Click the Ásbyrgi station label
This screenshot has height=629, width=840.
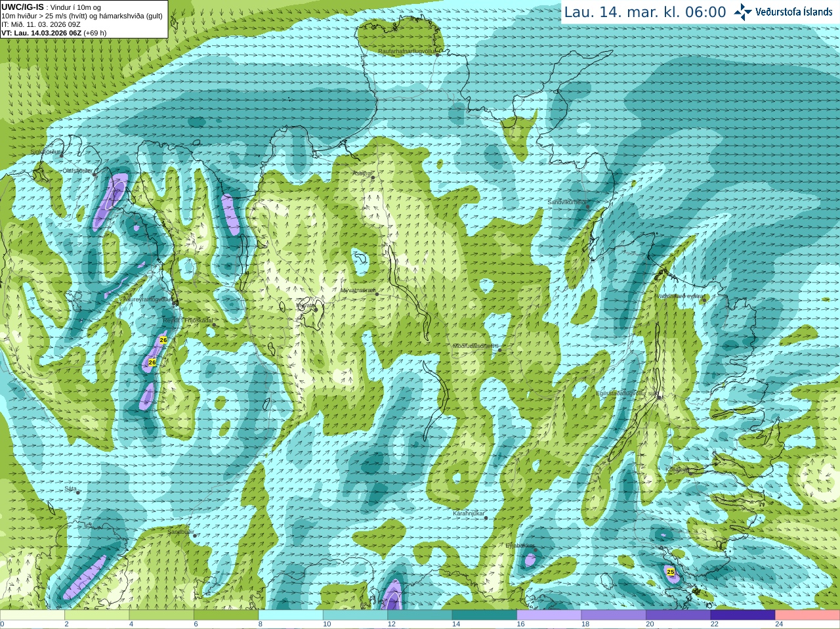[x=362, y=173]
